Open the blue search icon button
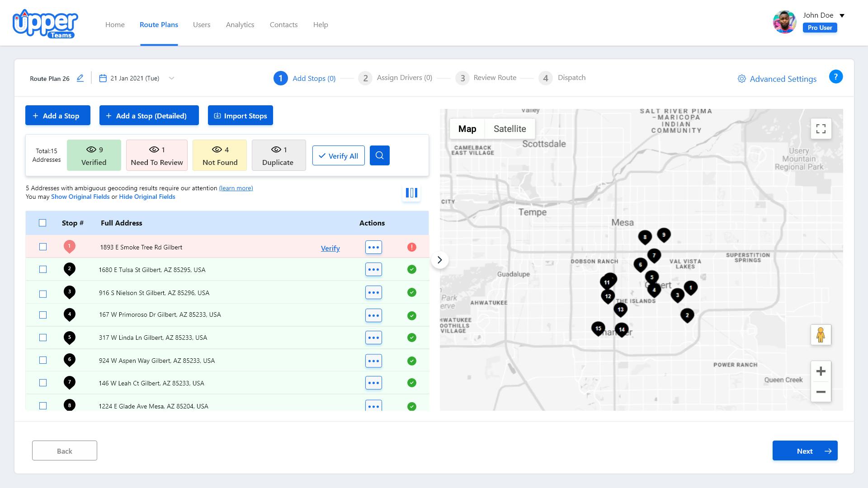This screenshot has height=488, width=868. (379, 155)
